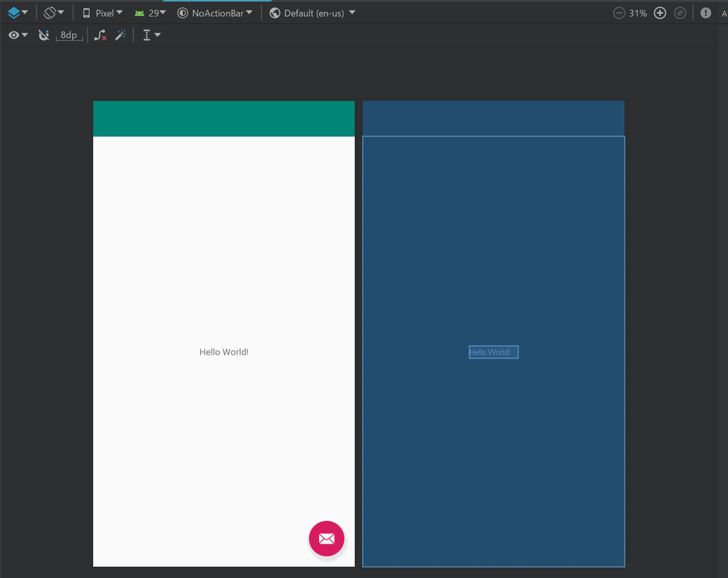Image resolution: width=728 pixels, height=578 pixels.
Task: Clear all constraints in the layout
Action: [x=100, y=35]
